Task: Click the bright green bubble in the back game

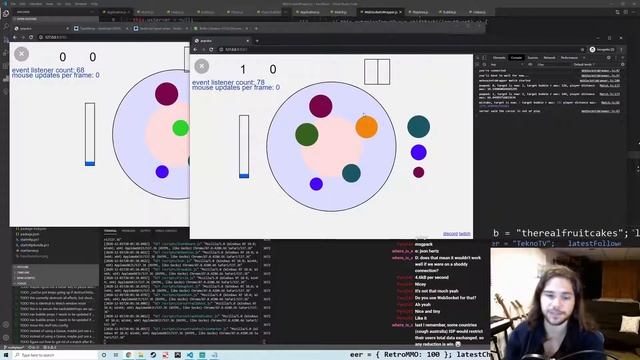Action: (x=180, y=128)
